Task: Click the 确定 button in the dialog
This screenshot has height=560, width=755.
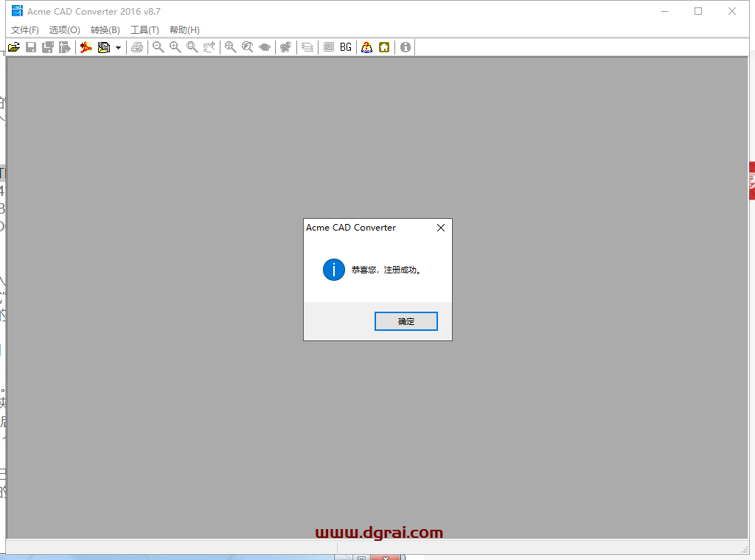Action: 406,321
